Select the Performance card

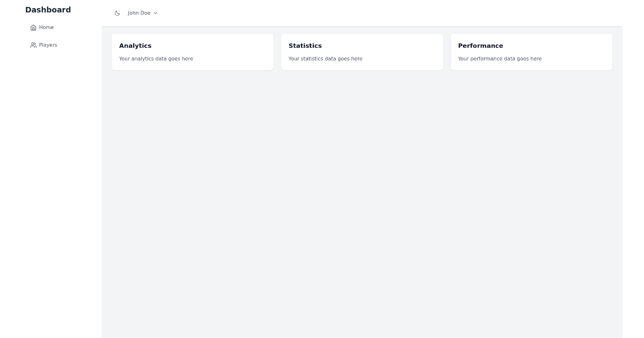click(x=531, y=52)
